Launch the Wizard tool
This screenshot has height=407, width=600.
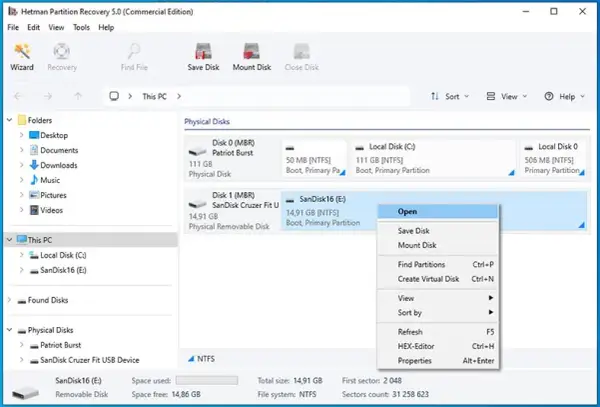pos(22,57)
